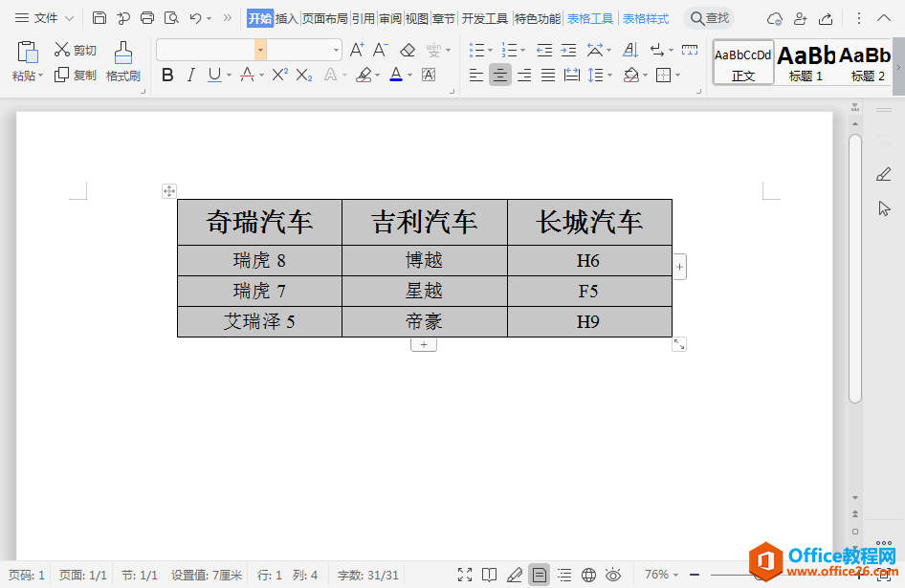Screen dimensions: 905x588
Task: Click the Sort A-Z icon
Action: point(630,51)
